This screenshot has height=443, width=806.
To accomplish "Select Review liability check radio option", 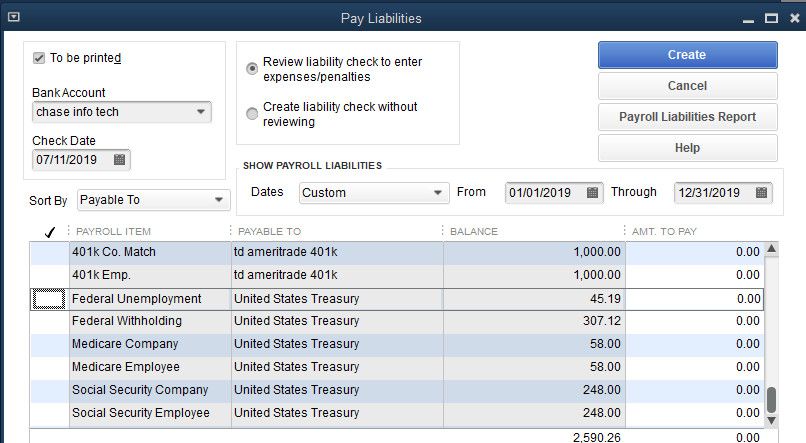I will (252, 69).
